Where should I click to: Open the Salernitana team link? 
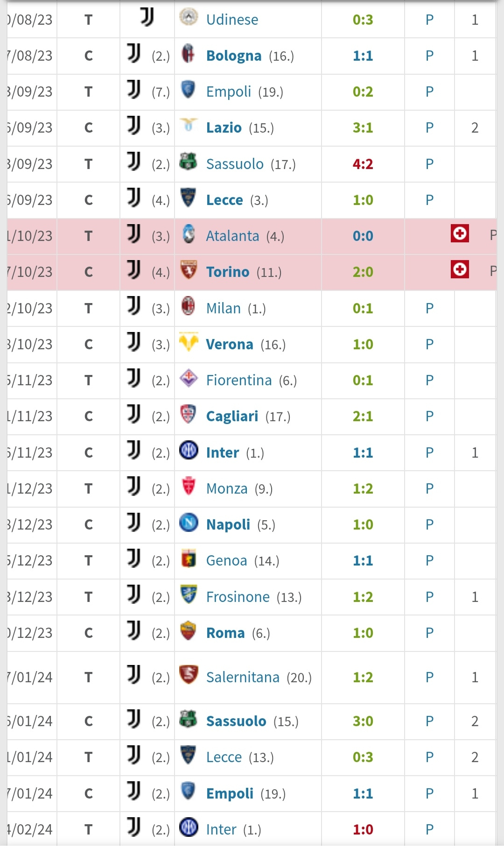(x=243, y=678)
